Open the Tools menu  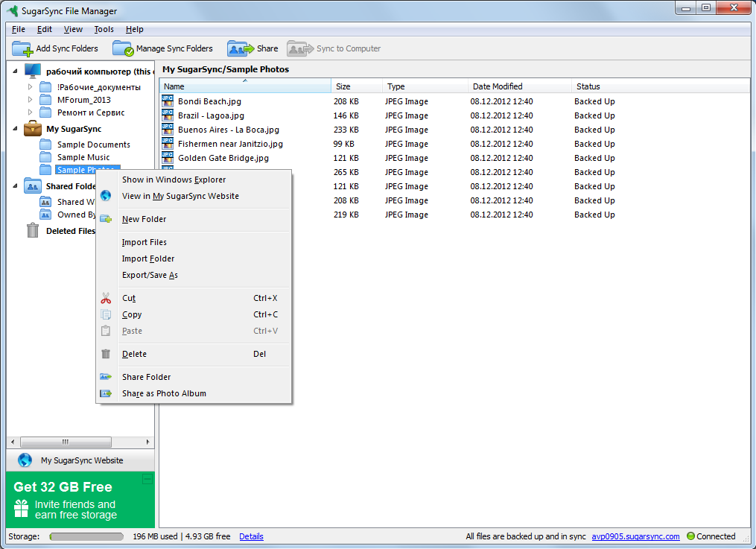click(x=104, y=29)
